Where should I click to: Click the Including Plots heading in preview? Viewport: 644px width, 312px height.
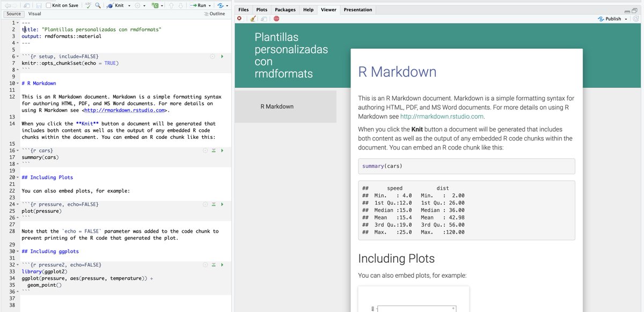click(396, 258)
